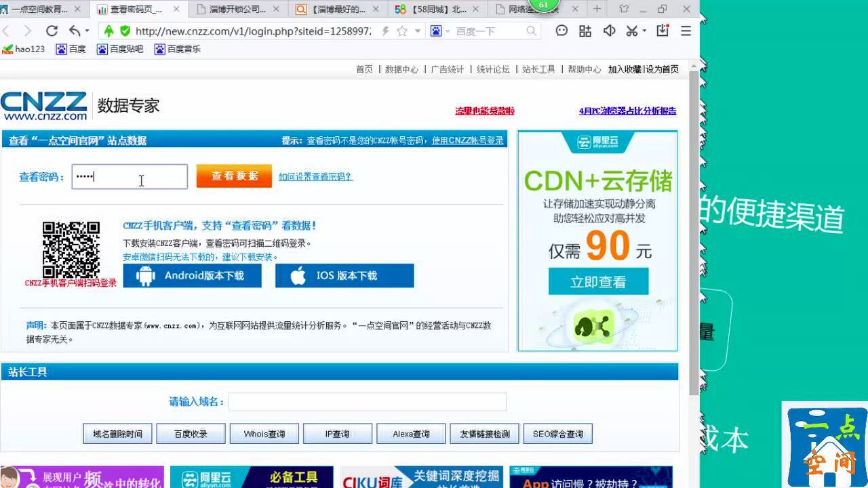Click the 域名删除时间 button
Viewport: 868px width, 488px height.
pyautogui.click(x=117, y=434)
